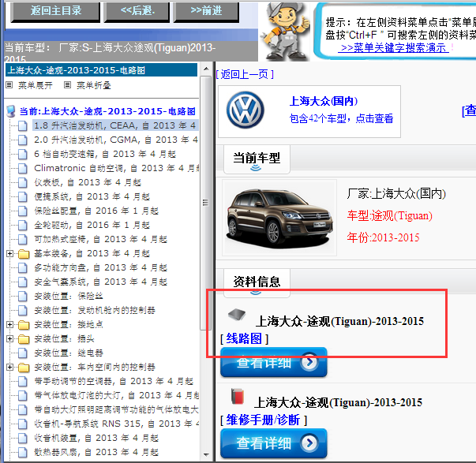Open 保险丝配置, 自 2016 年 document
The image size is (476, 463).
coord(96,211)
